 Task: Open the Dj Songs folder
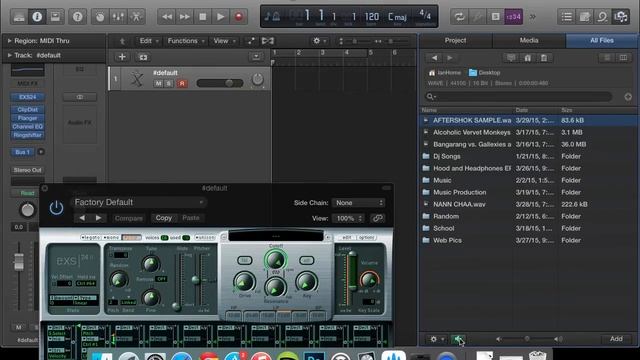(529, 156)
